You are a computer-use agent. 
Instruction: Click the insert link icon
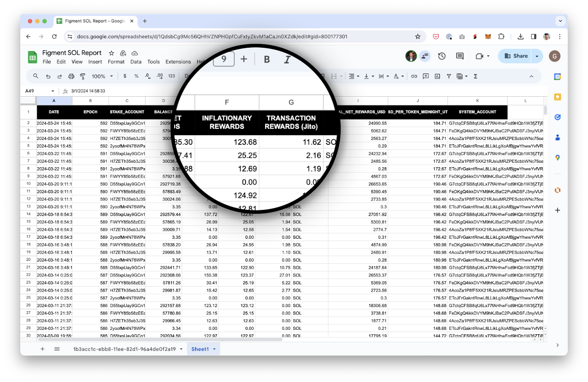414,76
